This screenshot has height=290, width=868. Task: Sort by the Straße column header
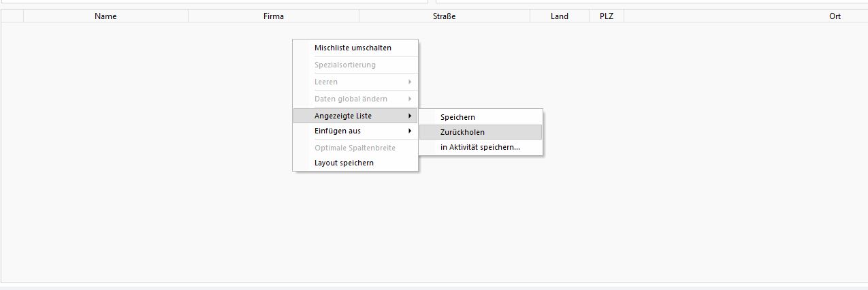pos(444,16)
